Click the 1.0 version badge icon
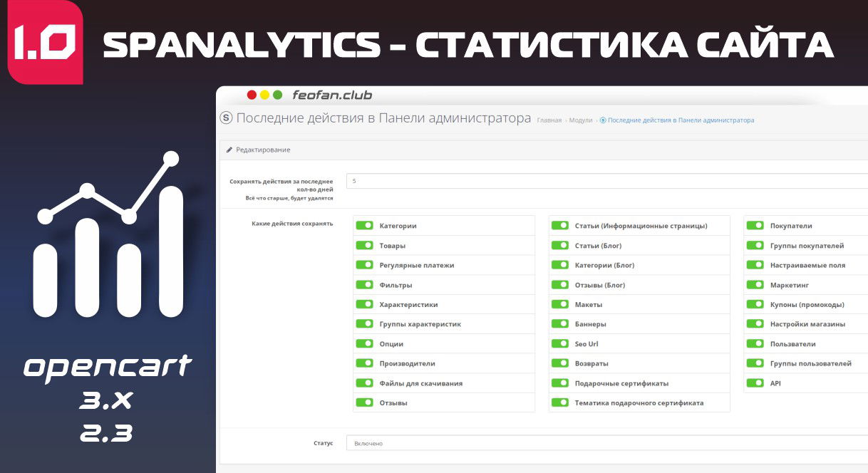Image resolution: width=868 pixels, height=473 pixels. tap(45, 43)
